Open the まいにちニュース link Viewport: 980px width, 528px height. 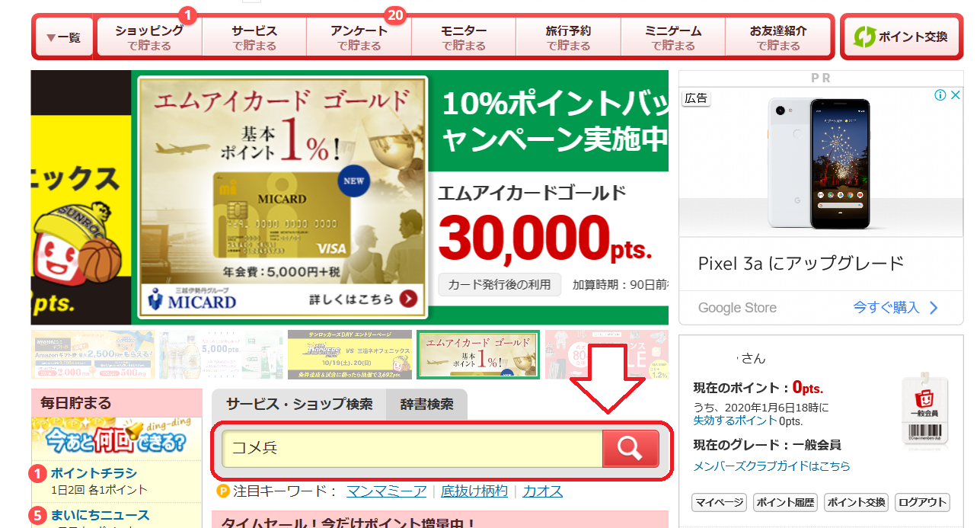100,516
